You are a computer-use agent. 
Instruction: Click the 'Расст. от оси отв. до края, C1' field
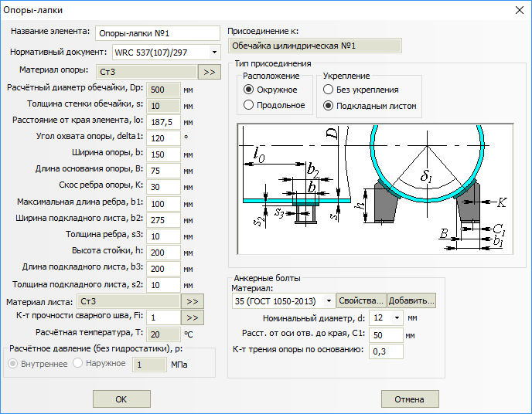[386, 335]
